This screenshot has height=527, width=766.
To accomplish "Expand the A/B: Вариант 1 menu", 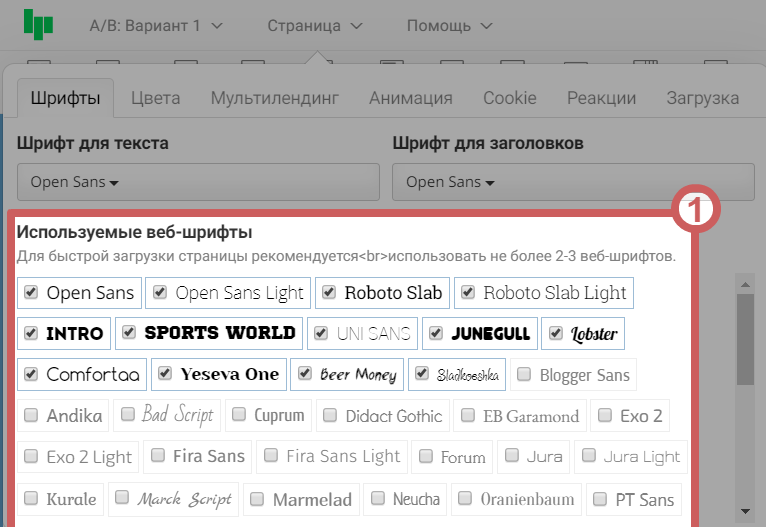I will [156, 25].
